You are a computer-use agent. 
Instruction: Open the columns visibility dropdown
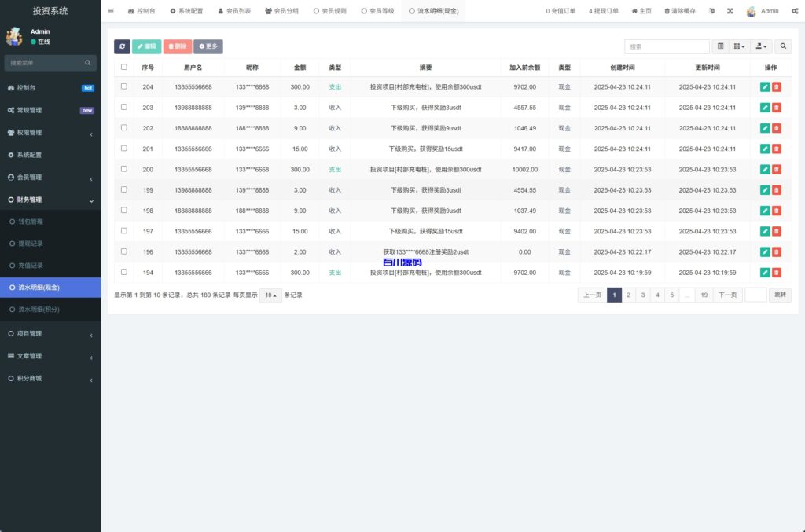click(x=739, y=46)
